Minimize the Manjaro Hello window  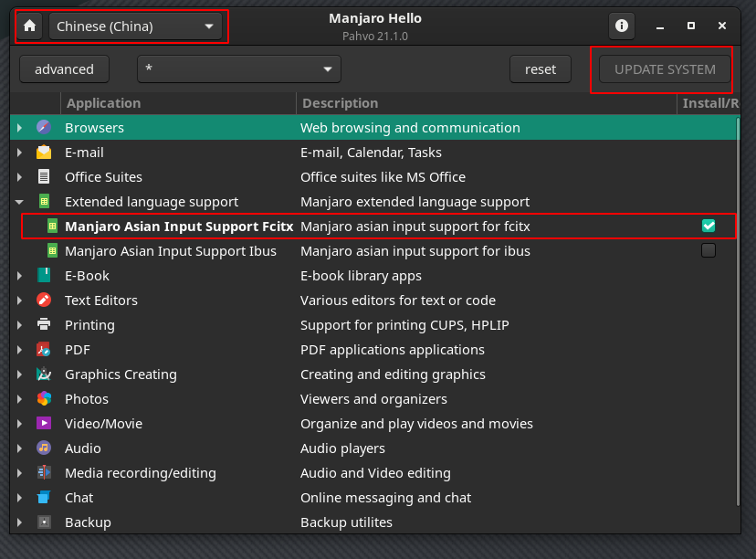pyautogui.click(x=660, y=26)
